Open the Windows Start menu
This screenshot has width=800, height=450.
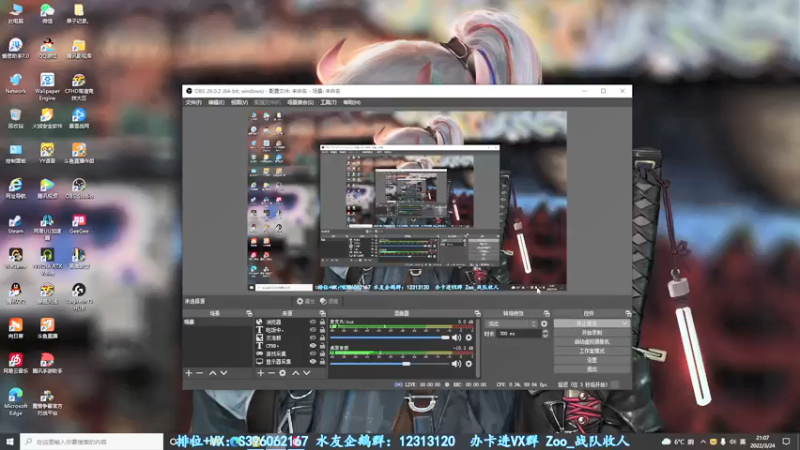10,441
